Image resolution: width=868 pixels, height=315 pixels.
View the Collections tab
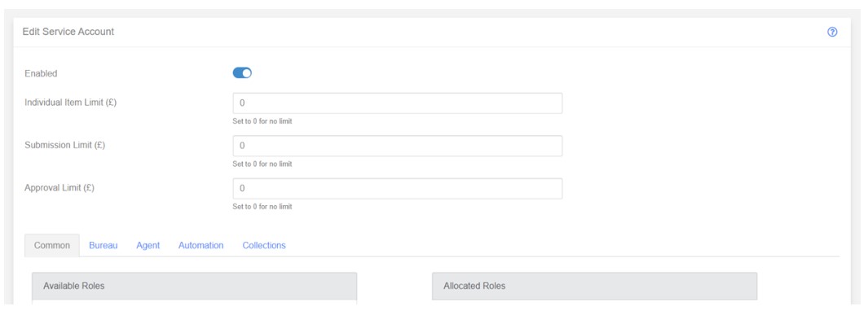pyautogui.click(x=264, y=245)
